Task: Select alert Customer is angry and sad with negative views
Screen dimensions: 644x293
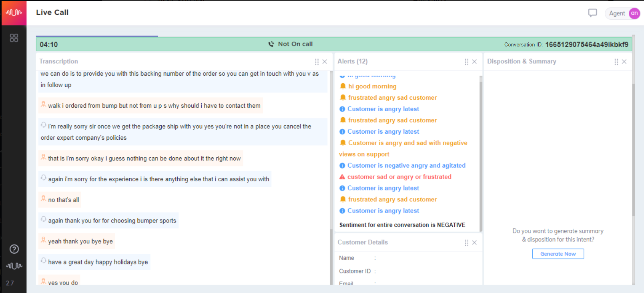Action: point(403,149)
